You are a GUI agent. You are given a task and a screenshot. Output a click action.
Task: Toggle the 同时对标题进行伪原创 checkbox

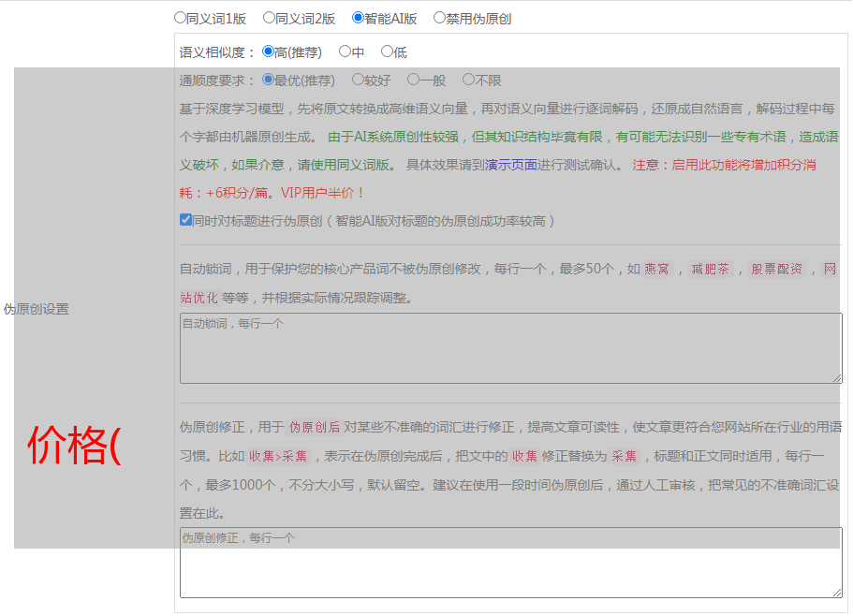(x=186, y=221)
